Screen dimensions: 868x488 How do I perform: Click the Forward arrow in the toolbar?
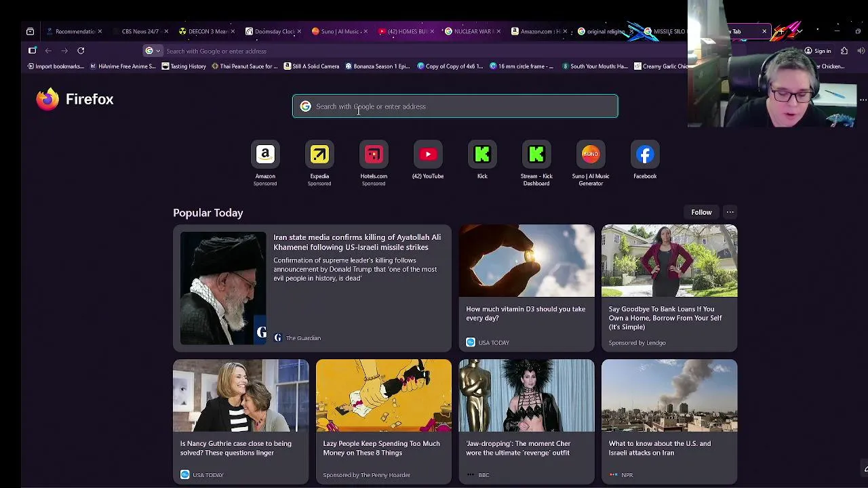[x=64, y=51]
